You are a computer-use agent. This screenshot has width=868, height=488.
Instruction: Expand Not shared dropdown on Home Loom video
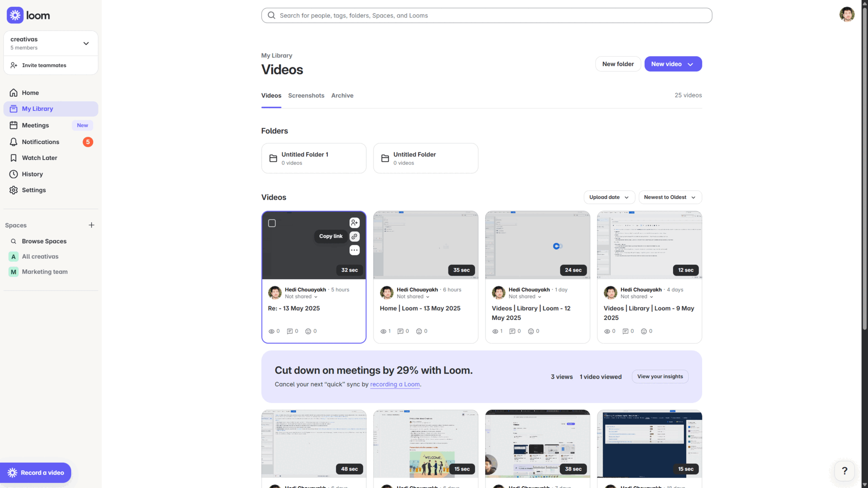pos(413,297)
